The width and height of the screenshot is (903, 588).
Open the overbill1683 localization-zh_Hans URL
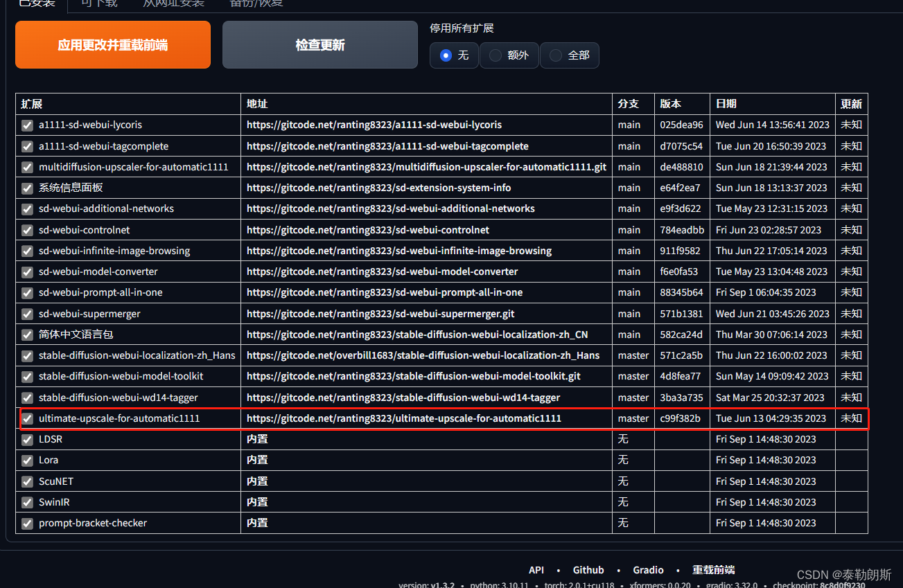(423, 355)
